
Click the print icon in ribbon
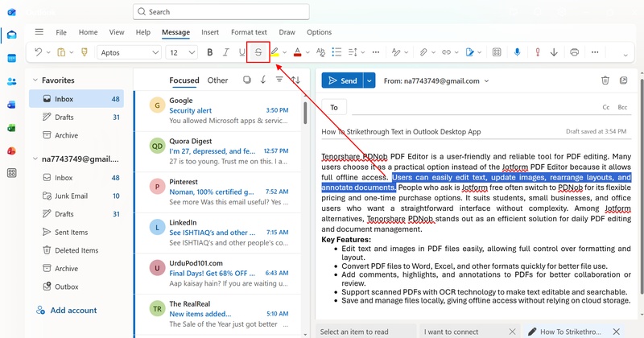pos(574,52)
